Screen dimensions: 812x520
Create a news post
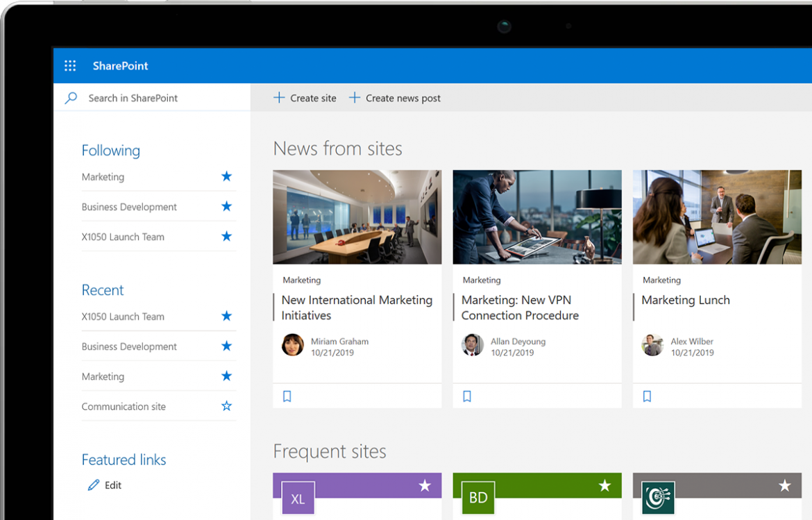(x=394, y=98)
